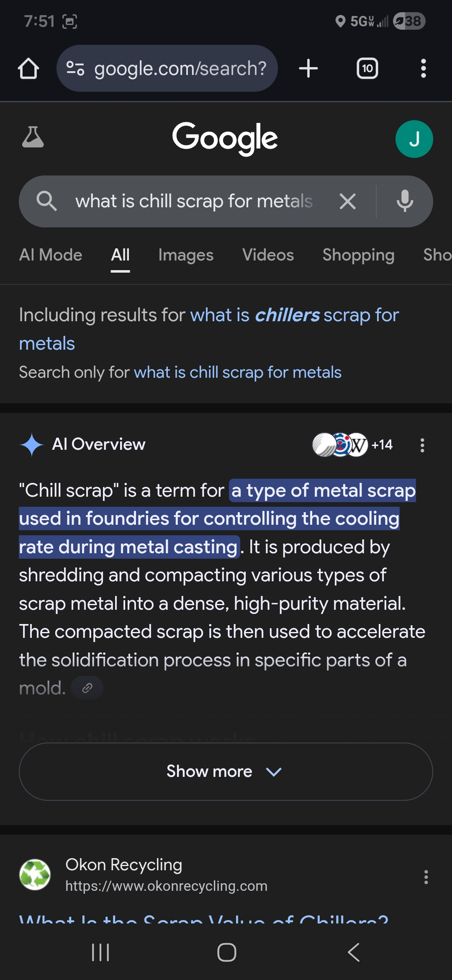Image resolution: width=452 pixels, height=980 pixels.
Task: Open AI Overview three-dot options menu
Action: [x=422, y=445]
